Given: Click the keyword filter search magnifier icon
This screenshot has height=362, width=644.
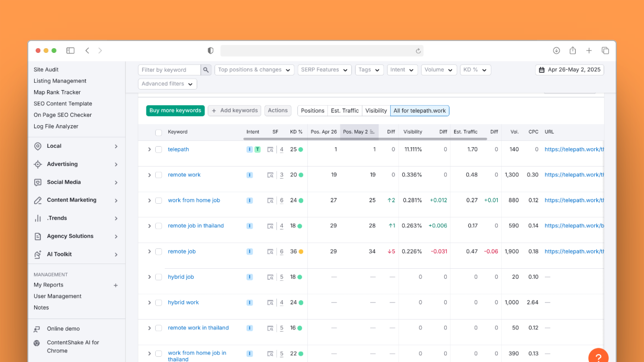Looking at the screenshot, I should click(206, 70).
